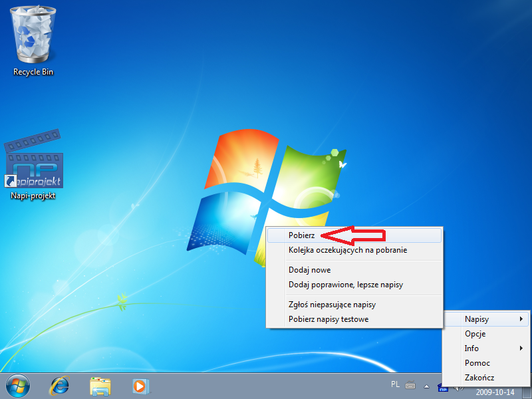Select Dodaj poprawione, lepsze napisy
The width and height of the screenshot is (532, 399).
tap(354, 285)
